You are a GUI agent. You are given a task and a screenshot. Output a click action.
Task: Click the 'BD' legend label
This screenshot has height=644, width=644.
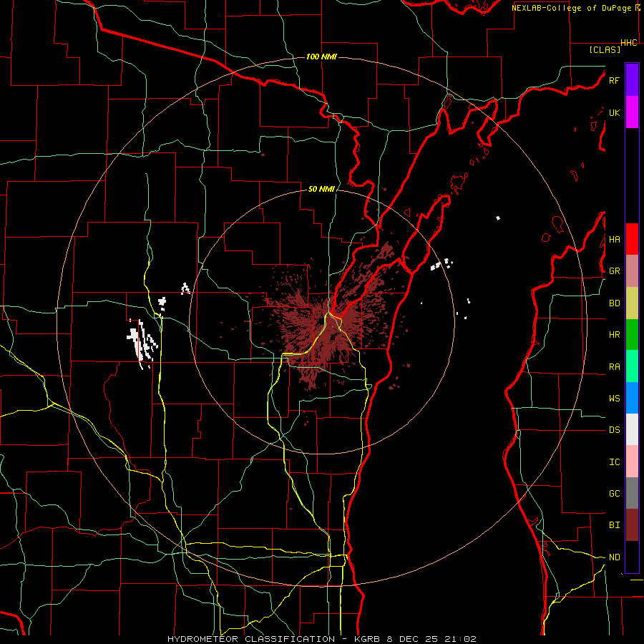tap(614, 303)
